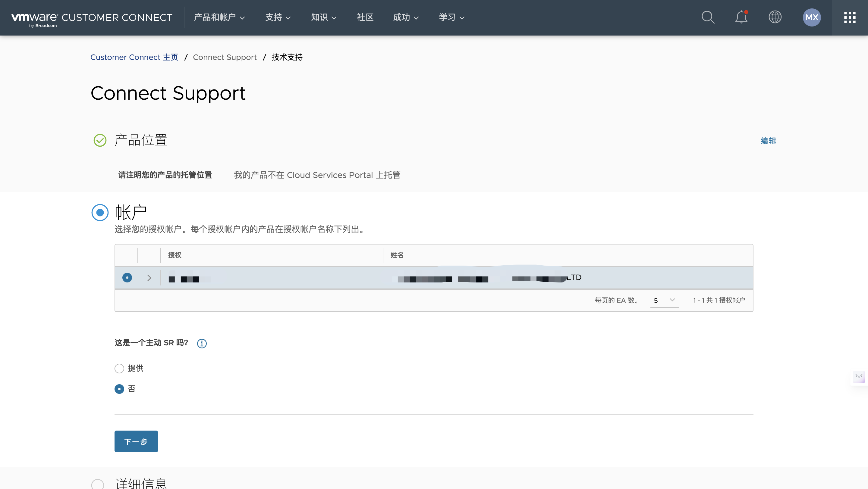
Task: Click the info icon next to 主动 SR
Action: tap(202, 343)
